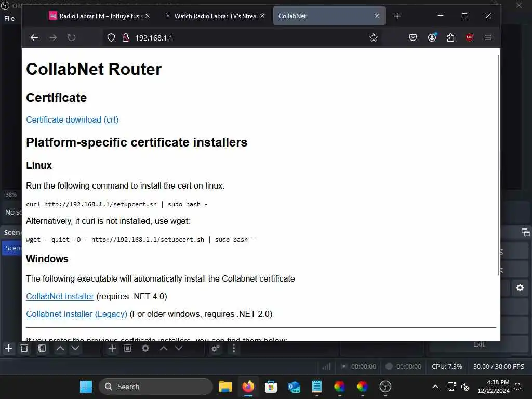Click the page's vertical scrollbar
Viewport: 532px width, 399px height.
(498, 165)
